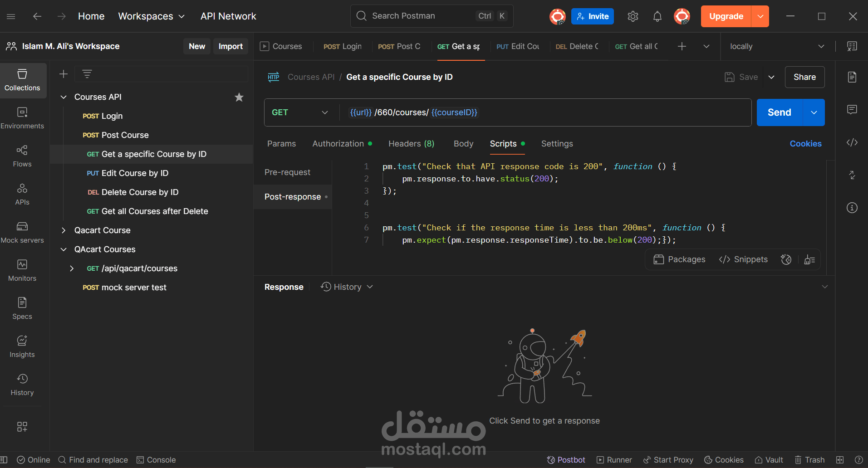The height and width of the screenshot is (468, 868).
Task: Open the Flows sidebar section
Action: 22,156
